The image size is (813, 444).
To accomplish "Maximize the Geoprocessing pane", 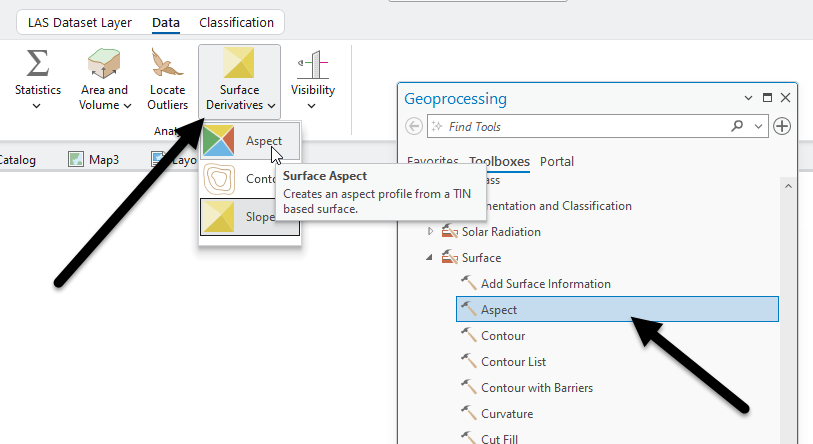I will pos(767,98).
